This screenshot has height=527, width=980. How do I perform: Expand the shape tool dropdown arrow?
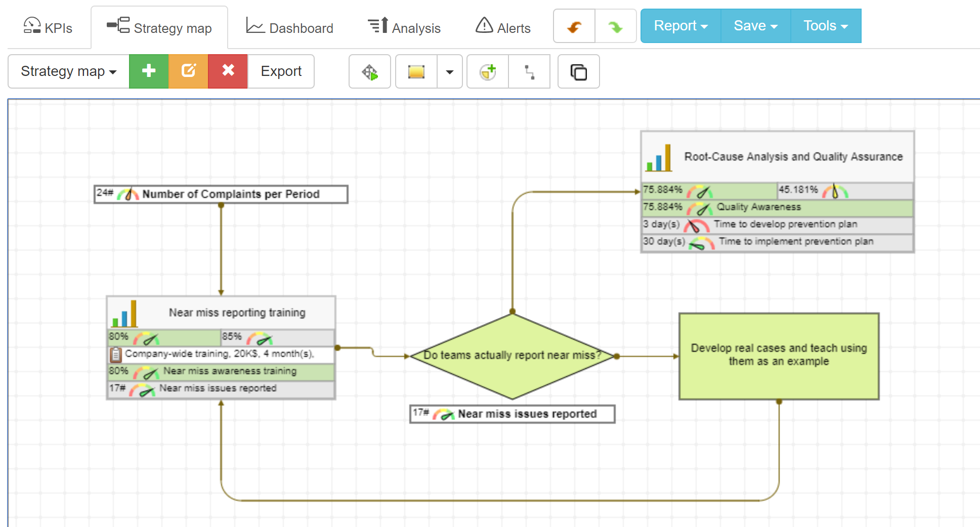(450, 72)
